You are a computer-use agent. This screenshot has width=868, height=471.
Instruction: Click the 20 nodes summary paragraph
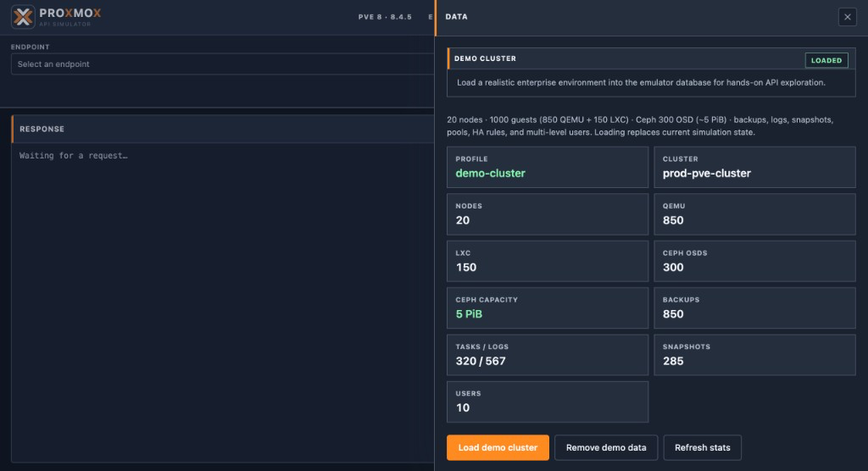640,125
